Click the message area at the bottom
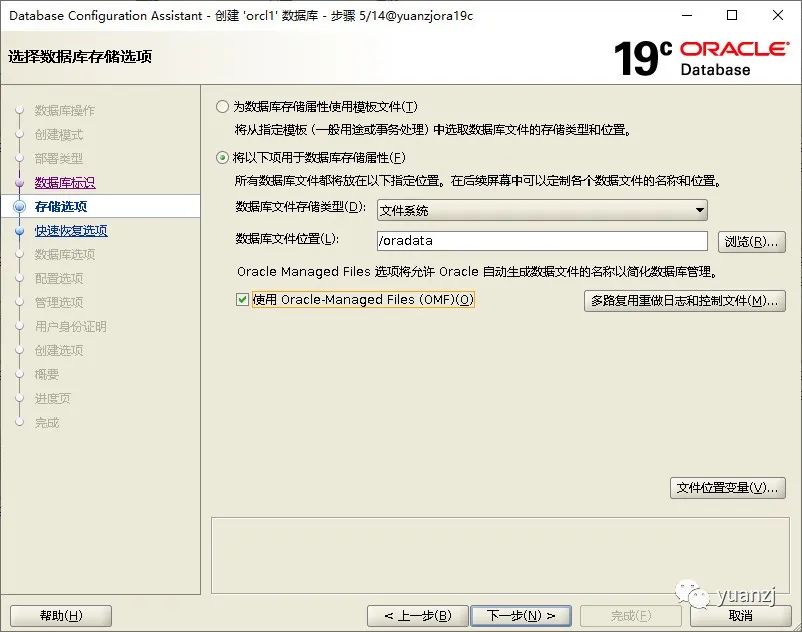The width and height of the screenshot is (802, 632). click(500, 555)
